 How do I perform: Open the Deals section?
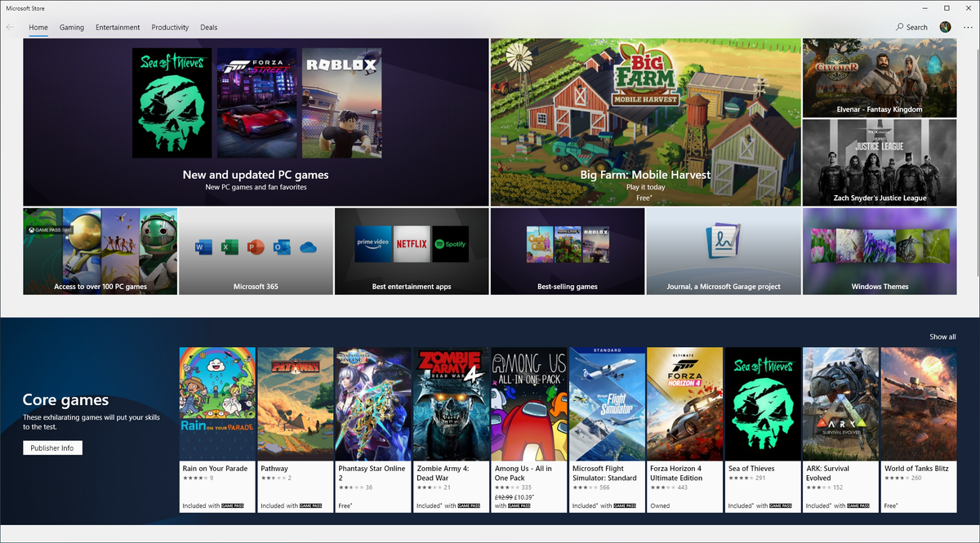click(209, 27)
